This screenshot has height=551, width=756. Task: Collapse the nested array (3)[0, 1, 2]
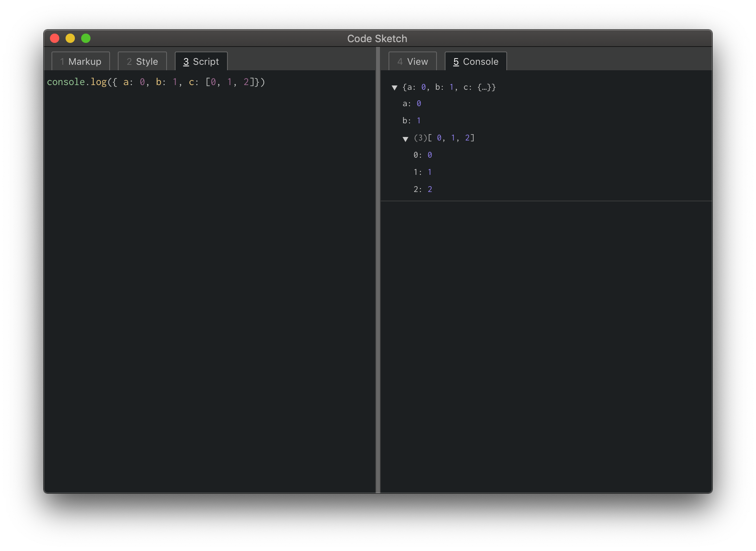pos(406,138)
